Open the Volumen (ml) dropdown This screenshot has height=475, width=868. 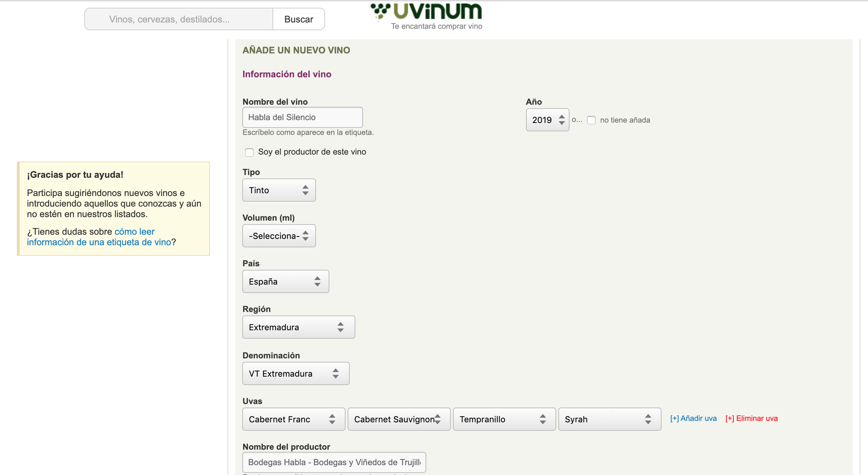(x=279, y=236)
